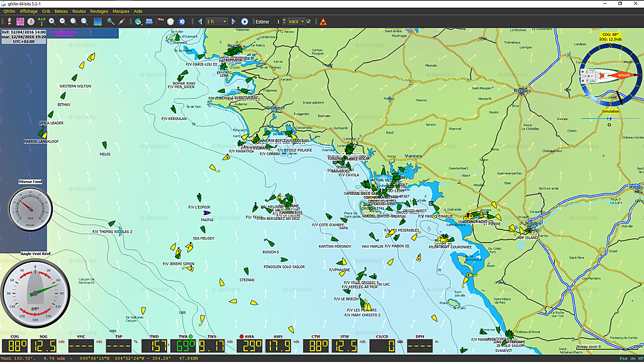Select the zoom-to-selection magnifier icon
Image resolution: width=644 pixels, height=362 pixels.
(x=74, y=21)
